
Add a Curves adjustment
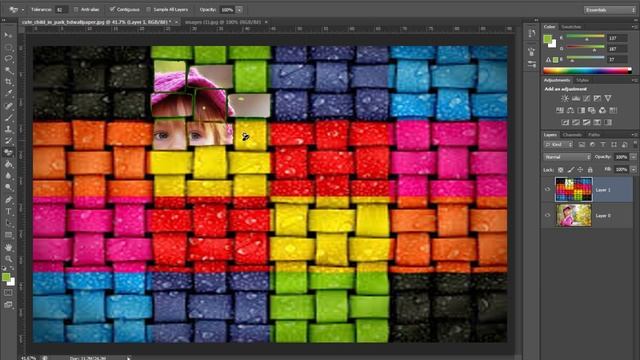587,98
